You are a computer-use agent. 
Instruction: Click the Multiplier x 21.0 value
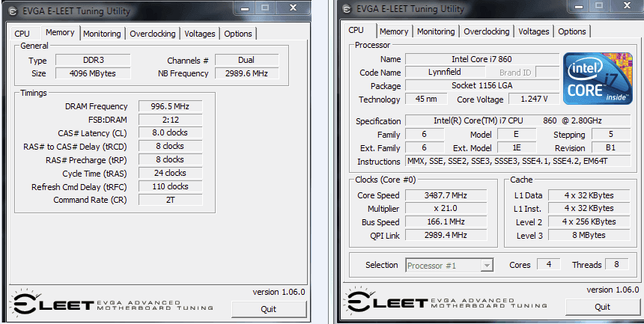[446, 209]
